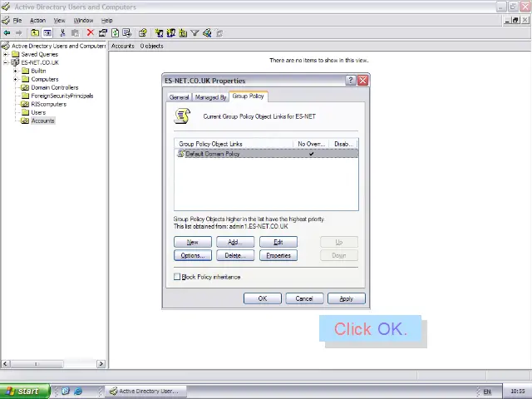Click the tree pane scroll right arrow

pos(101,364)
